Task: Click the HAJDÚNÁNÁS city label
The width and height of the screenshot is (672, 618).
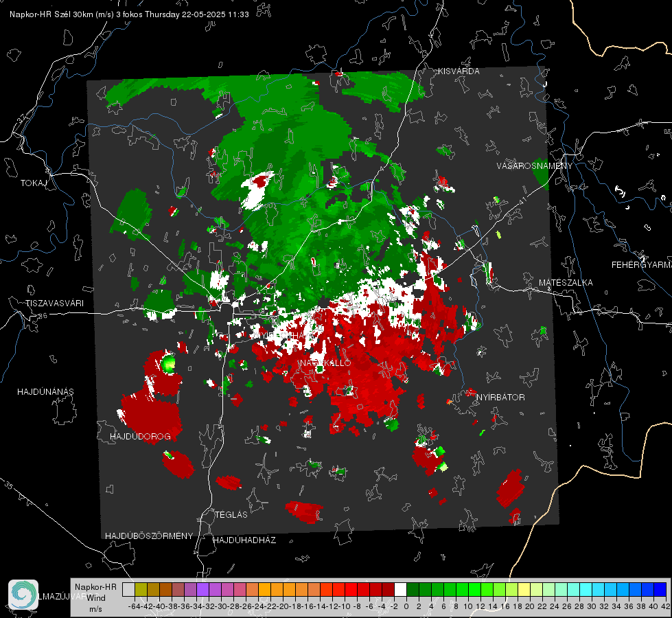Action: (45, 391)
